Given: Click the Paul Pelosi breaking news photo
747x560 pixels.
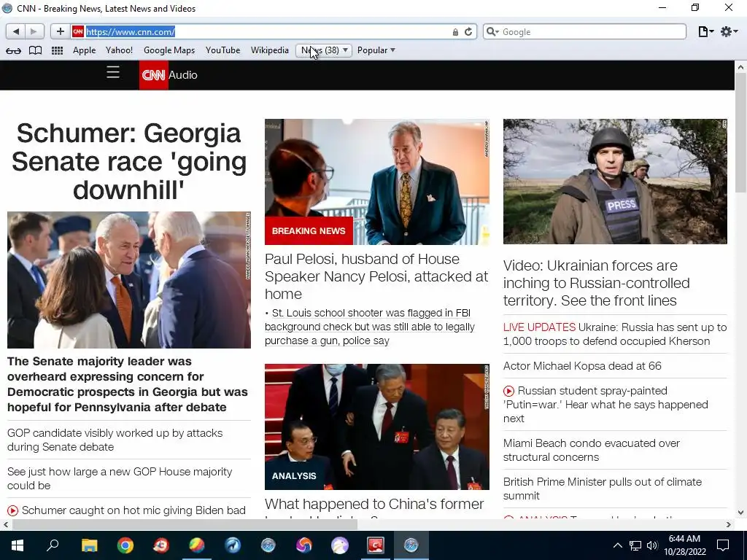Looking at the screenshot, I should click(377, 182).
